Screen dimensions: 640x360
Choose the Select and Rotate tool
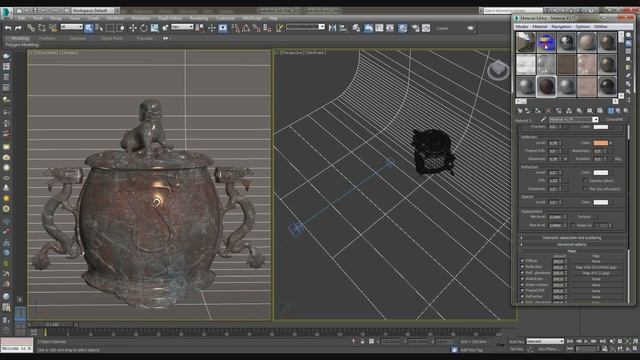(x=144, y=28)
